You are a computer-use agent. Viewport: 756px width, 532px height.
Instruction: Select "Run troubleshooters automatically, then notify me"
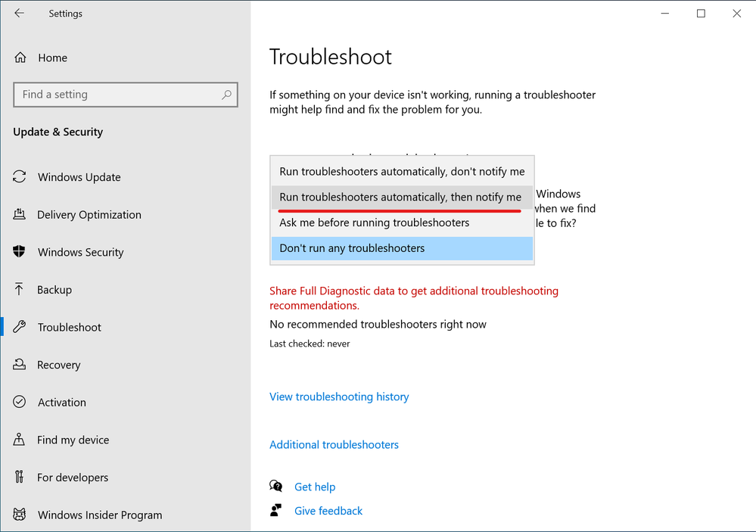point(400,198)
